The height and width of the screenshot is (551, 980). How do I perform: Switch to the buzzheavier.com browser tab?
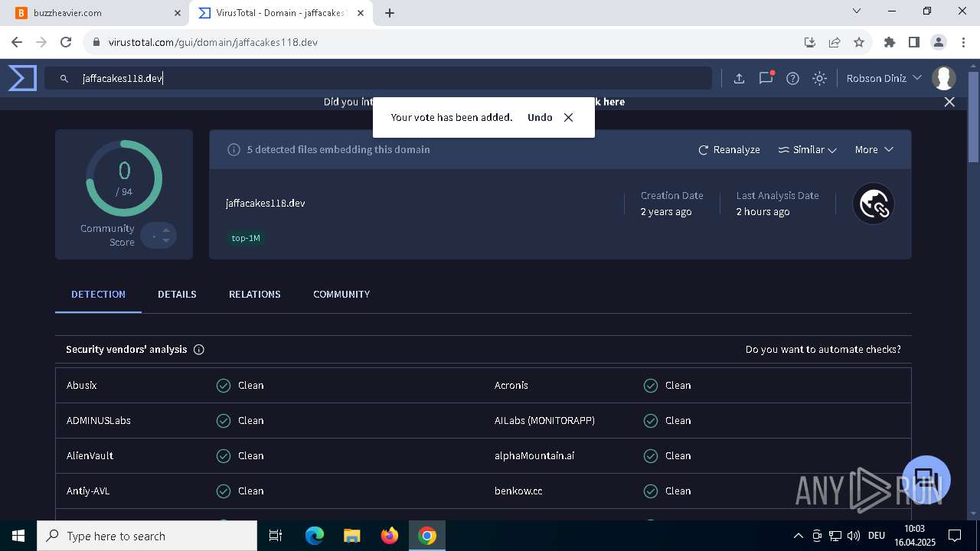(x=94, y=13)
